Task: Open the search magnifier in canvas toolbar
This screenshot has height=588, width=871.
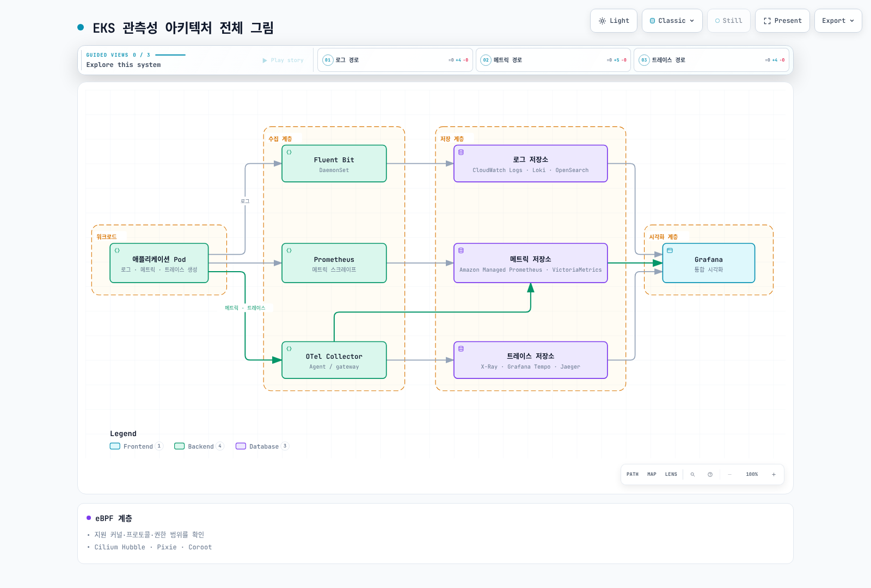Action: [x=692, y=474]
